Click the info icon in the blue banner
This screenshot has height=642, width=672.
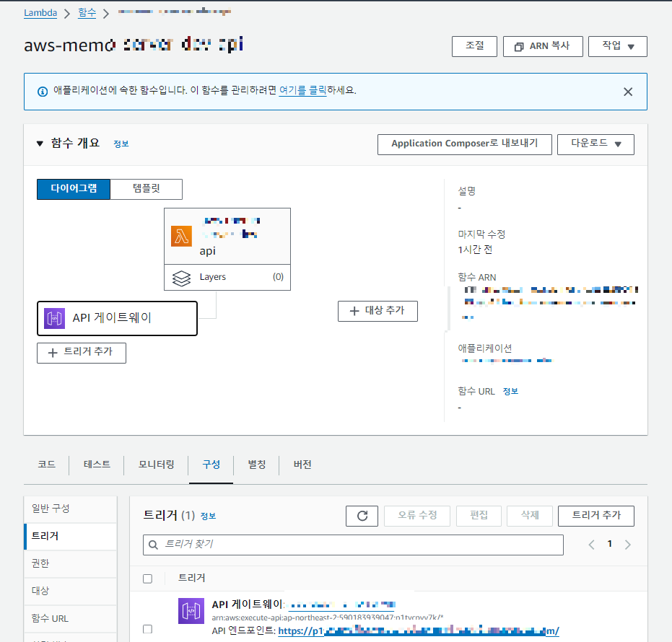coord(43,92)
